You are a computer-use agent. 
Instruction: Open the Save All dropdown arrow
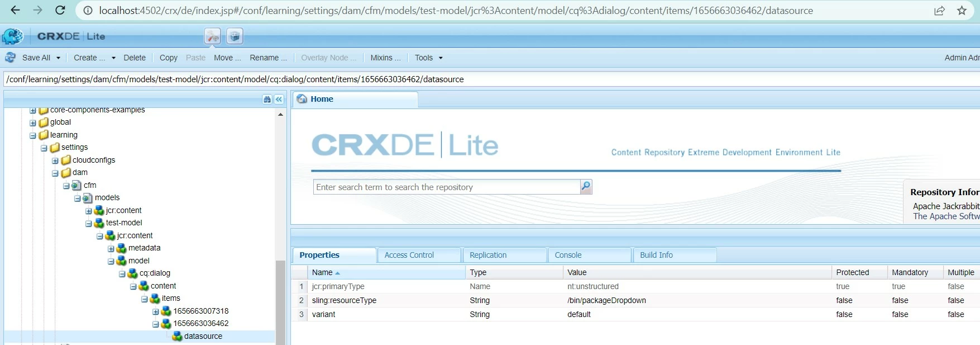(x=58, y=58)
